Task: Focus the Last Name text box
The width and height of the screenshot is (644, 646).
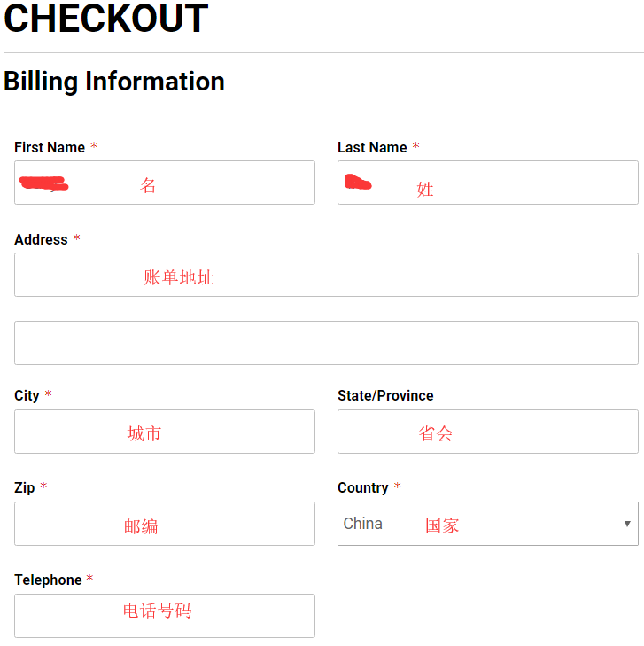Action: [x=487, y=183]
